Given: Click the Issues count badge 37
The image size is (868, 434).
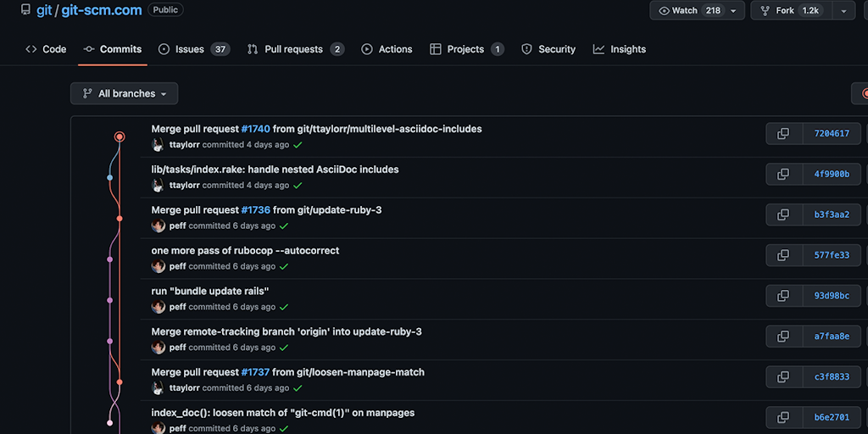Looking at the screenshot, I should (x=220, y=49).
